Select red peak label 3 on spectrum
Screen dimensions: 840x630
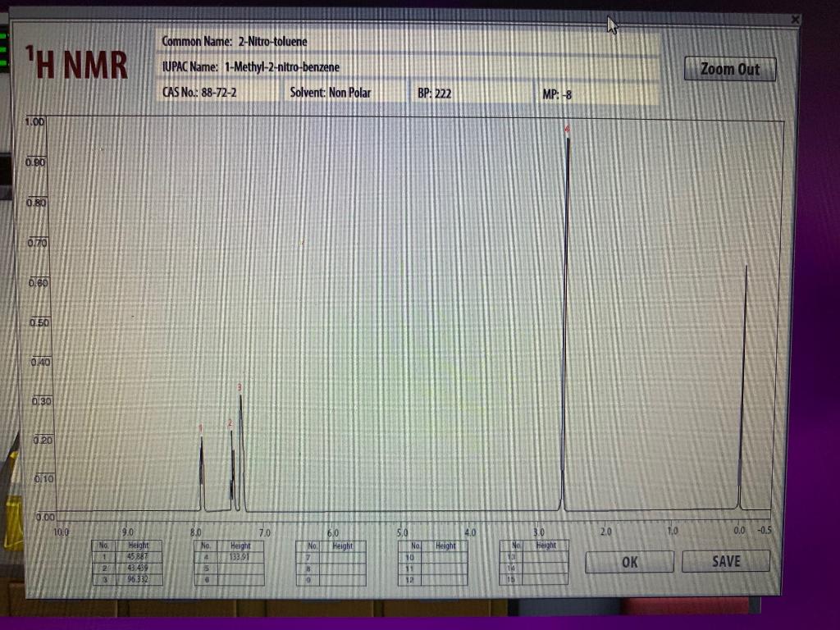240,387
